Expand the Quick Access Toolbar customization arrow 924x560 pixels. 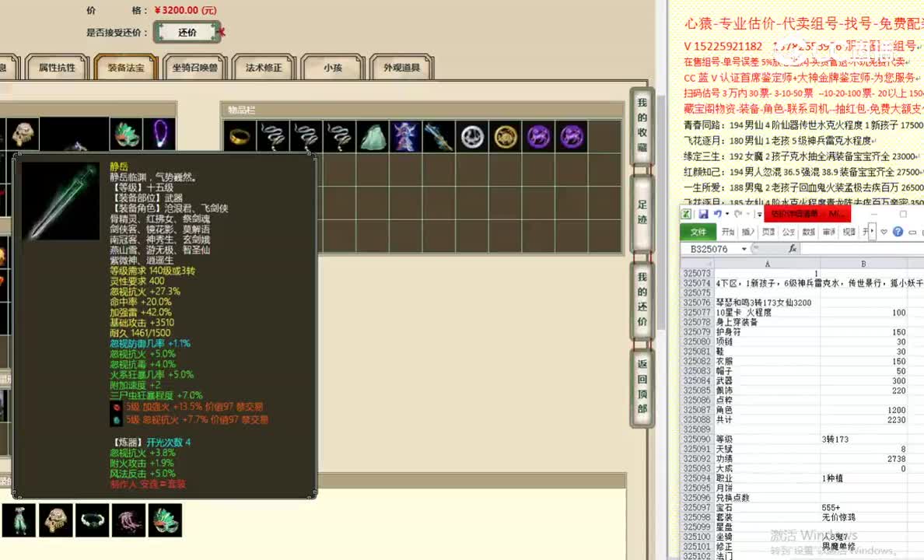(x=758, y=215)
